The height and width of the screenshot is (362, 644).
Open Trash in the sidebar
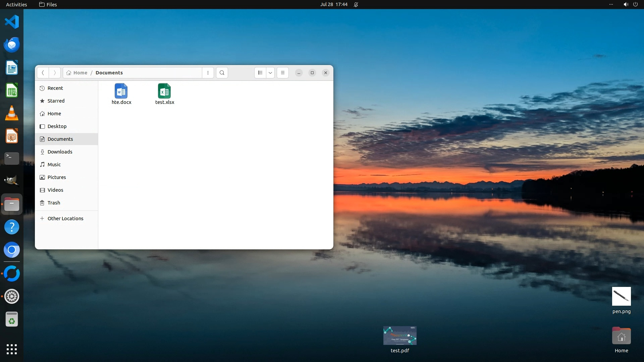[54, 203]
